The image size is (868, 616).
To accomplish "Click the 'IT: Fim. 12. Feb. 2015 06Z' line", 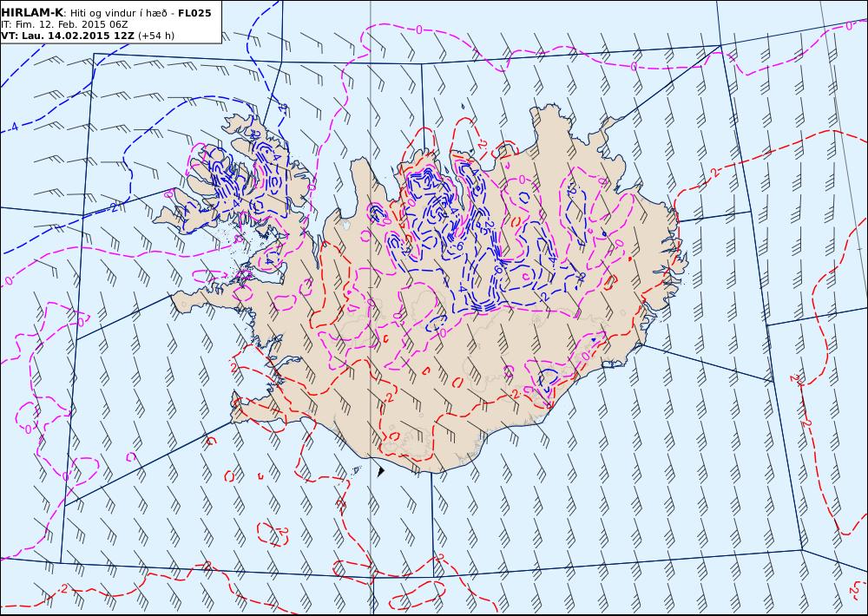I will click(65, 24).
